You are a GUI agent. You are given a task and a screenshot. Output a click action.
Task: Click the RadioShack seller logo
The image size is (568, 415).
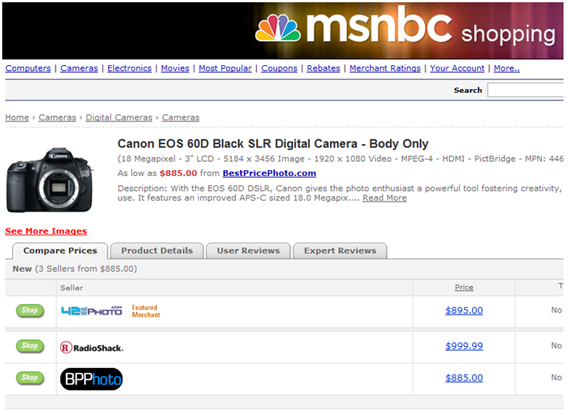click(x=92, y=348)
